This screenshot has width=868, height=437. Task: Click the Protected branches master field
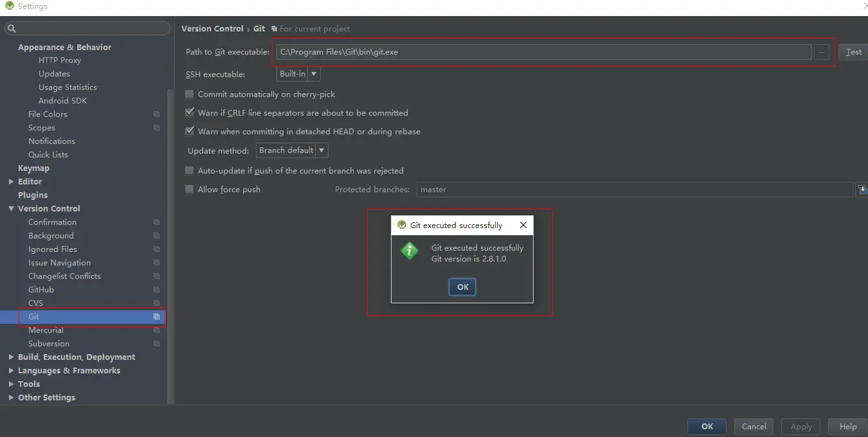pyautogui.click(x=635, y=190)
